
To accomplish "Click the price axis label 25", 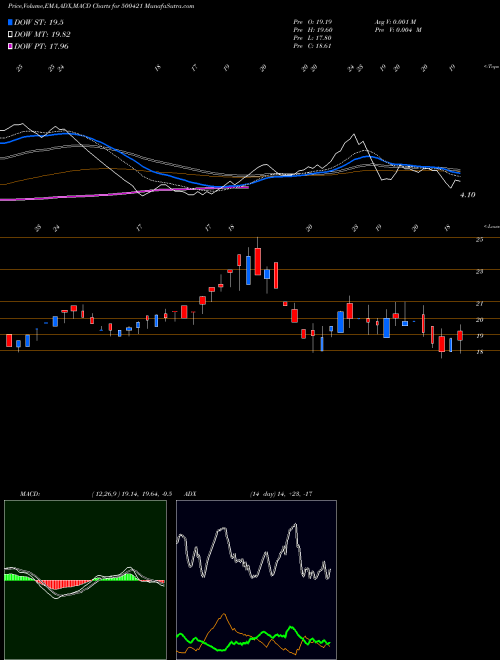I will [479, 240].
